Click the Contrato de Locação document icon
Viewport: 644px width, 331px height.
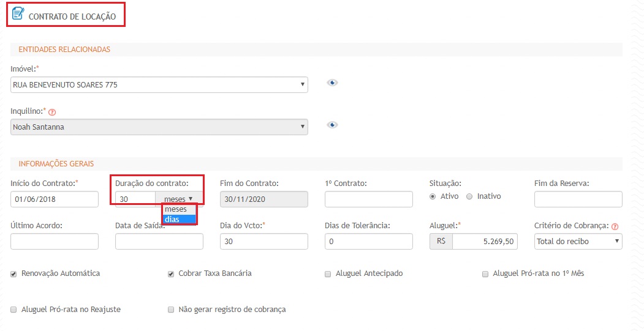click(18, 13)
